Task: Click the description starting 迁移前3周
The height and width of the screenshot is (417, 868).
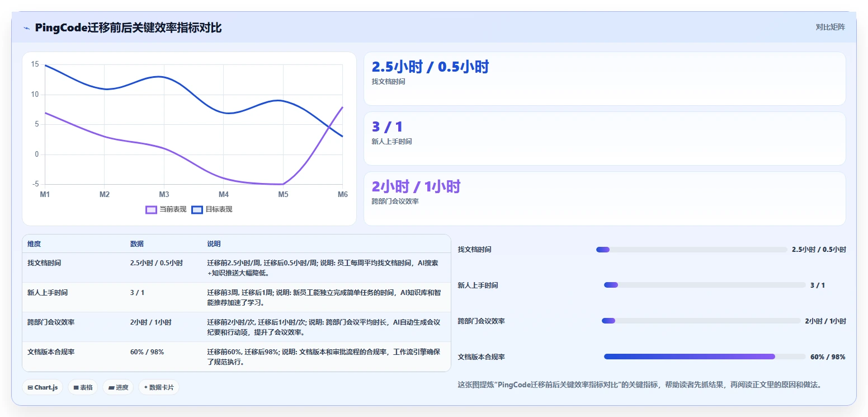Action: click(324, 297)
